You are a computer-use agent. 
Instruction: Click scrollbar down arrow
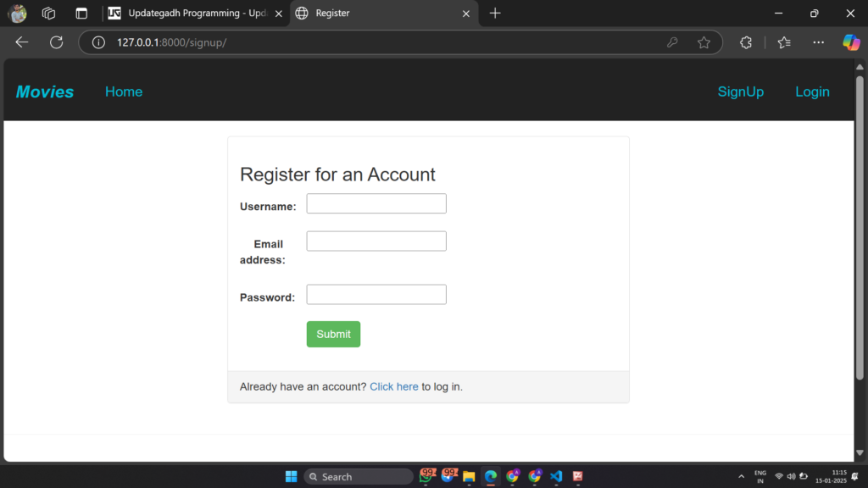tap(860, 453)
